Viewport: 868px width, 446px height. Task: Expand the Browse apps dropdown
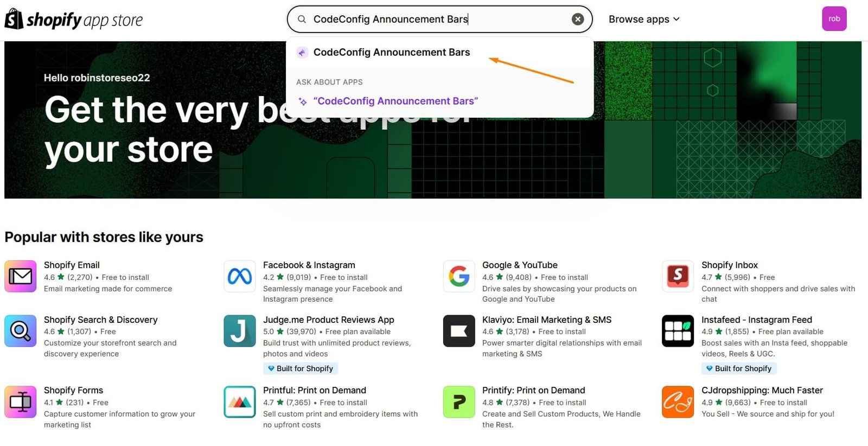(x=644, y=20)
